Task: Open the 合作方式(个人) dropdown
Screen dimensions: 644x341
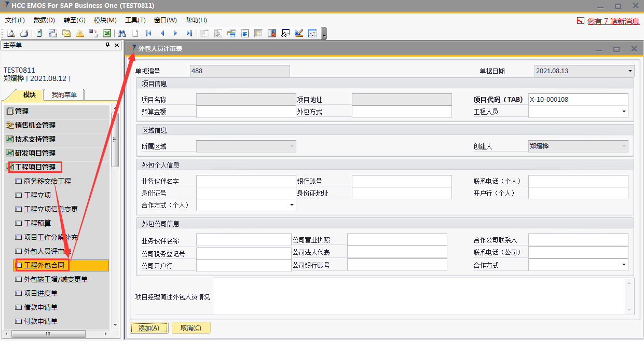Action: 291,206
